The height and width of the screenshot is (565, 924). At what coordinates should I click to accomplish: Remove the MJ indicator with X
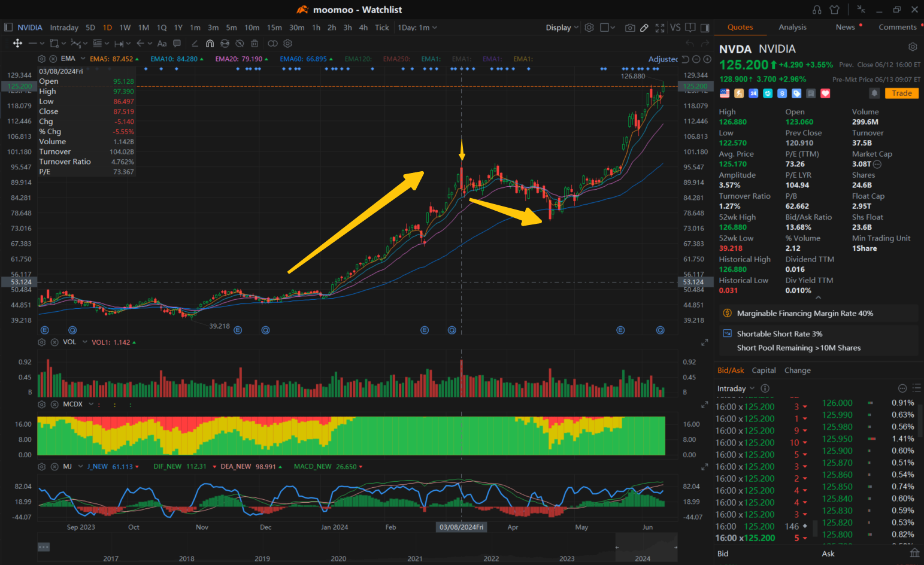point(53,466)
